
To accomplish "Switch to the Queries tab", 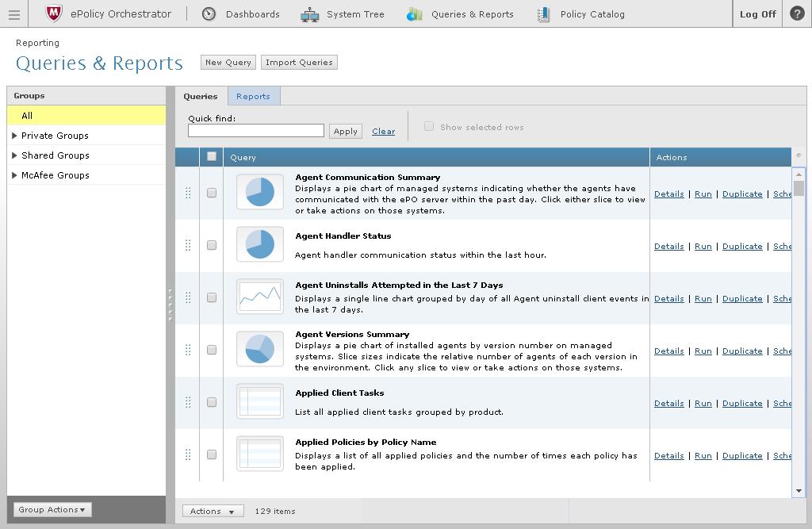I will click(201, 97).
